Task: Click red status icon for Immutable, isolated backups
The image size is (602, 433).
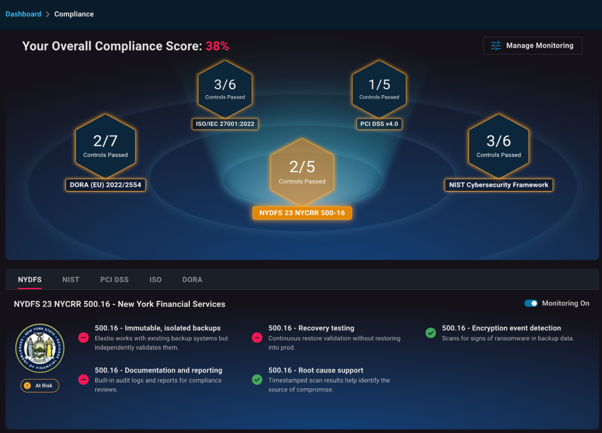Action: pyautogui.click(x=84, y=338)
